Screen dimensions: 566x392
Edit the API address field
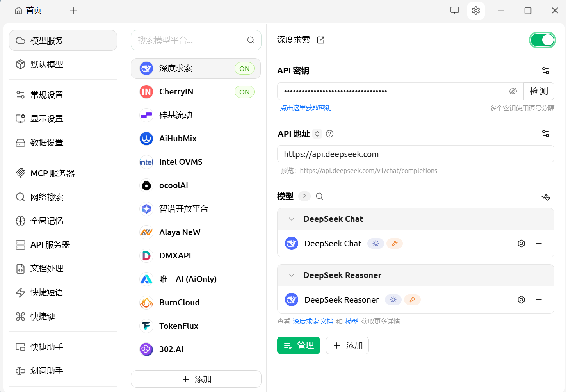pos(416,154)
